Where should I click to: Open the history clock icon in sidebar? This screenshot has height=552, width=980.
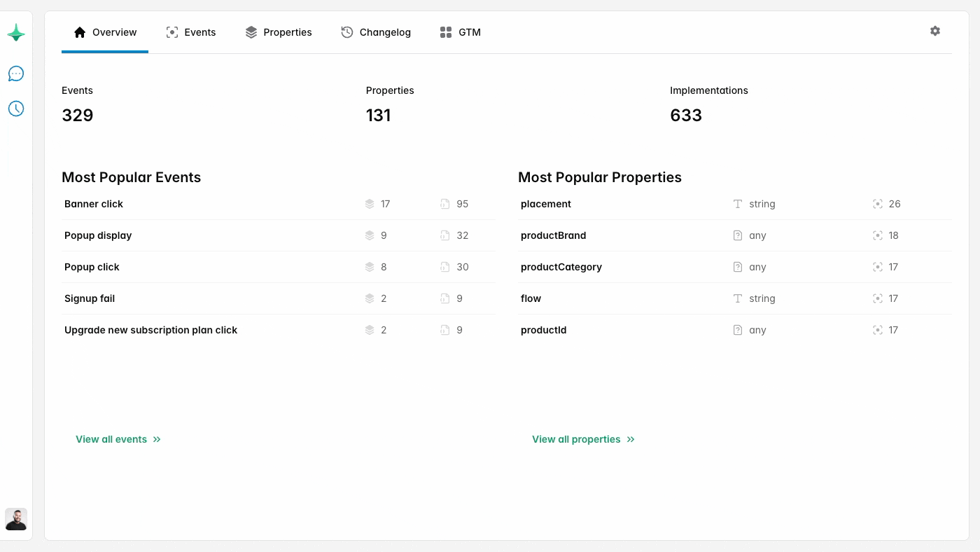15,108
